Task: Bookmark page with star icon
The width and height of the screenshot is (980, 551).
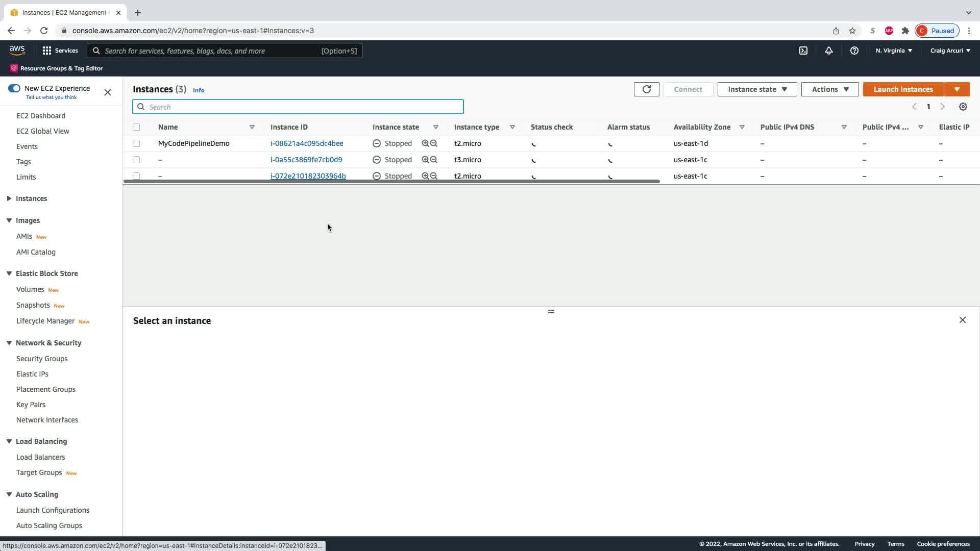Action: [x=852, y=31]
